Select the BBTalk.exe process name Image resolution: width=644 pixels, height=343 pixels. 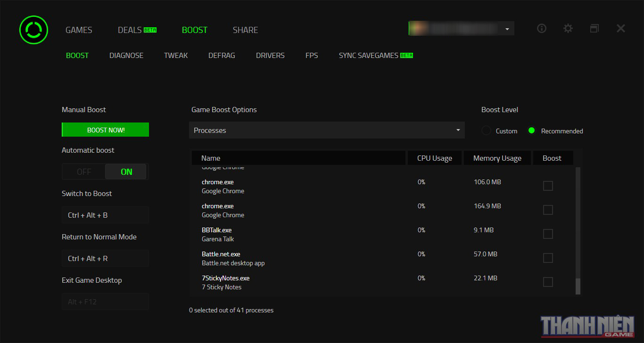pos(216,230)
